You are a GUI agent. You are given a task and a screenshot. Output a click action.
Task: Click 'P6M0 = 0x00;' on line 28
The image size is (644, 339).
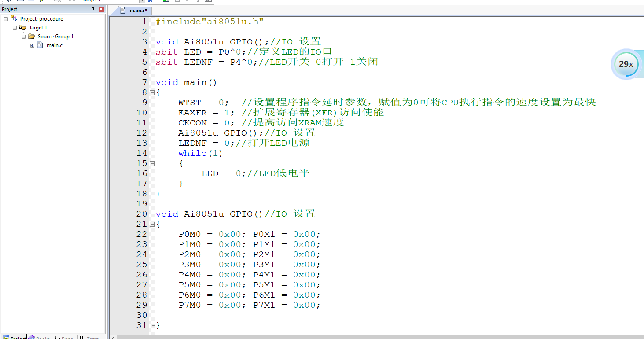(x=212, y=295)
